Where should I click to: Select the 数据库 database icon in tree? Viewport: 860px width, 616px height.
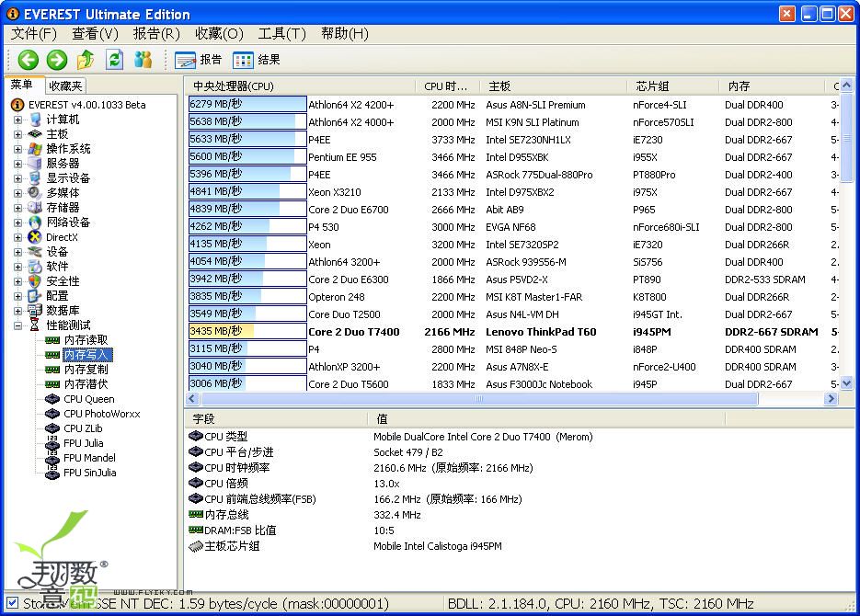click(35, 311)
